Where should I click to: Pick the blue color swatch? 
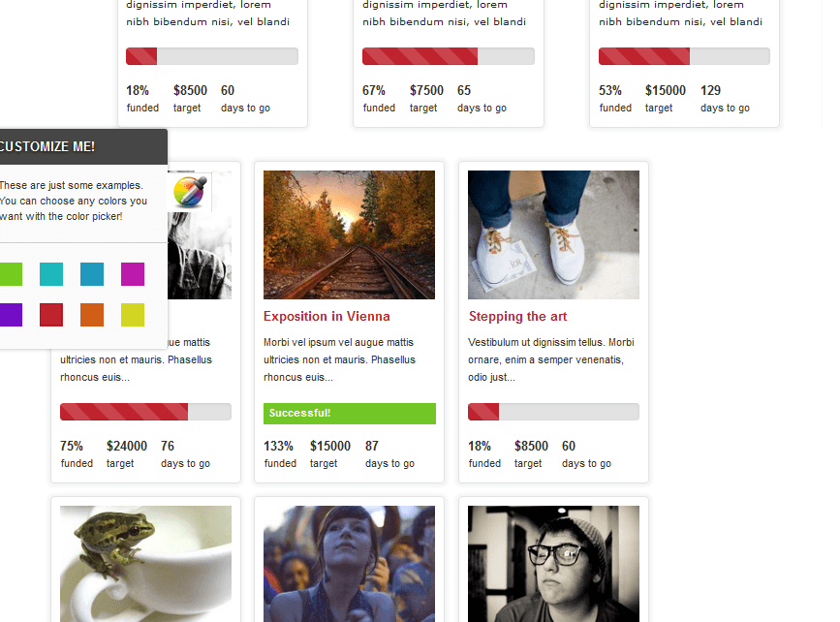pos(92,274)
